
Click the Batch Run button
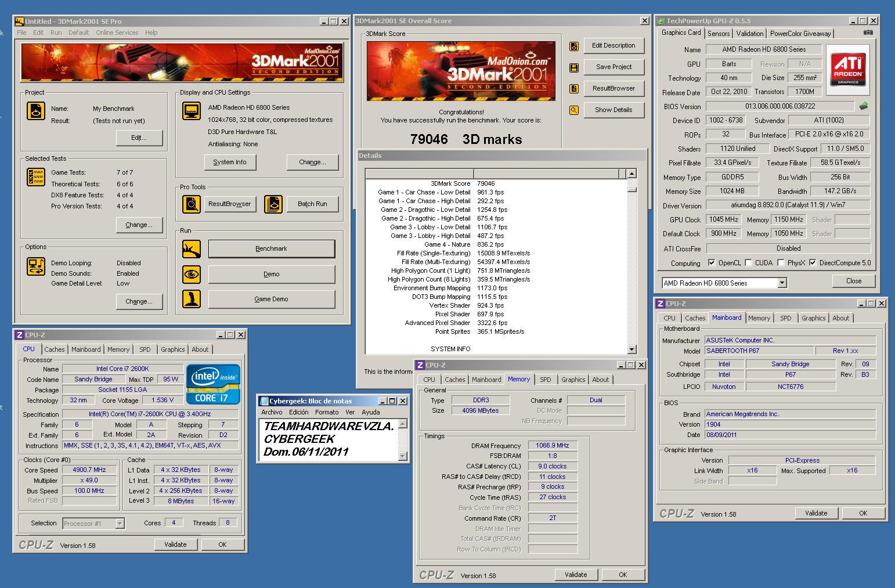point(312,204)
